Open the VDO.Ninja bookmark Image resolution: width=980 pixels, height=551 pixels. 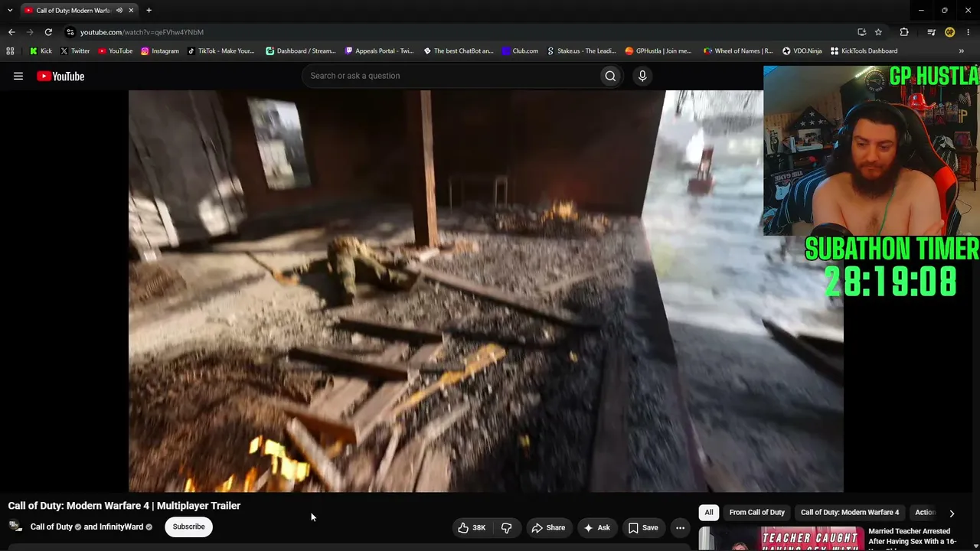coord(802,51)
